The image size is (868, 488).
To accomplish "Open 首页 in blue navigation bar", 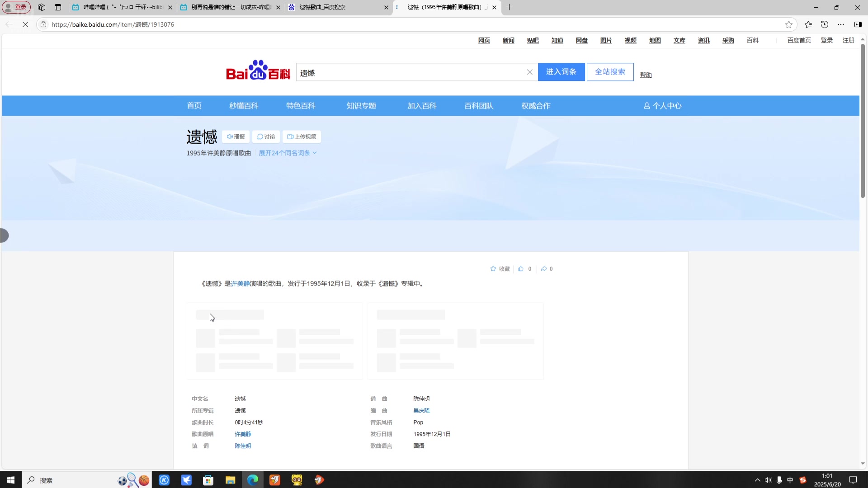I will [194, 106].
